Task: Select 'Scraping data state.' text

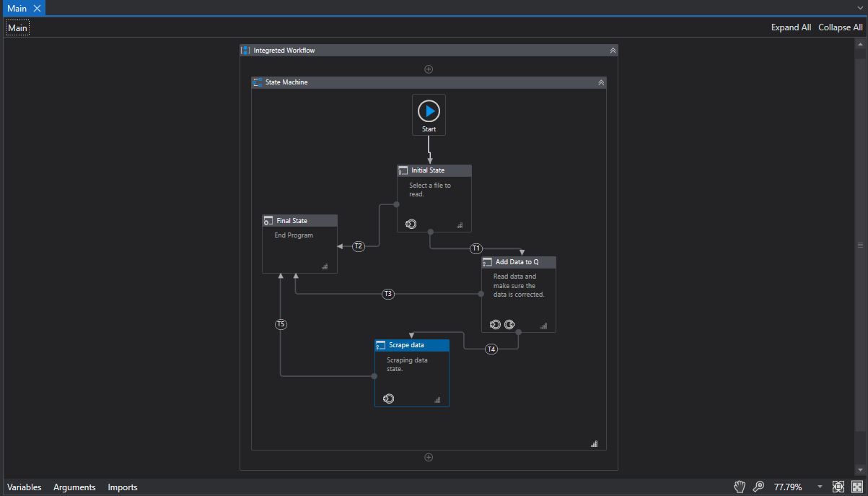Action: point(407,365)
